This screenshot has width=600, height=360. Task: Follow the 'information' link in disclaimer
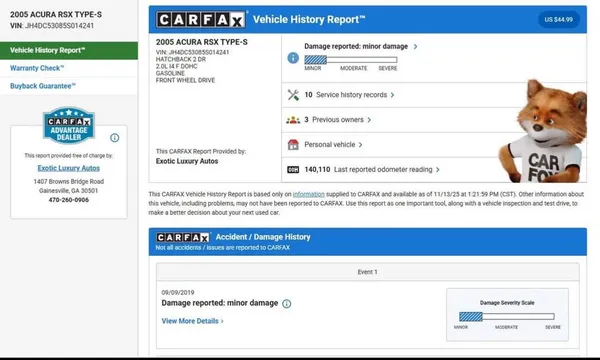[308, 194]
